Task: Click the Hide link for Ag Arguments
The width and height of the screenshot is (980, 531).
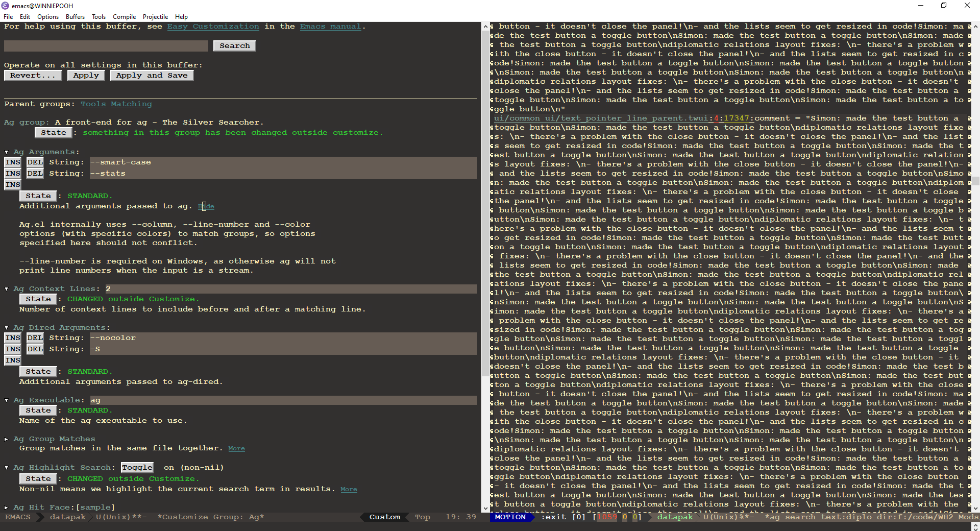Action: 206,206
